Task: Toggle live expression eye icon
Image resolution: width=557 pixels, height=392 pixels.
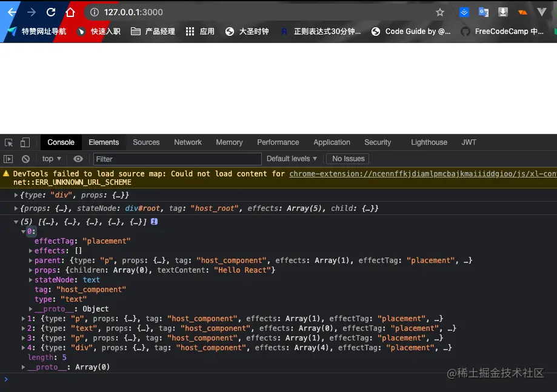Action: (78, 159)
